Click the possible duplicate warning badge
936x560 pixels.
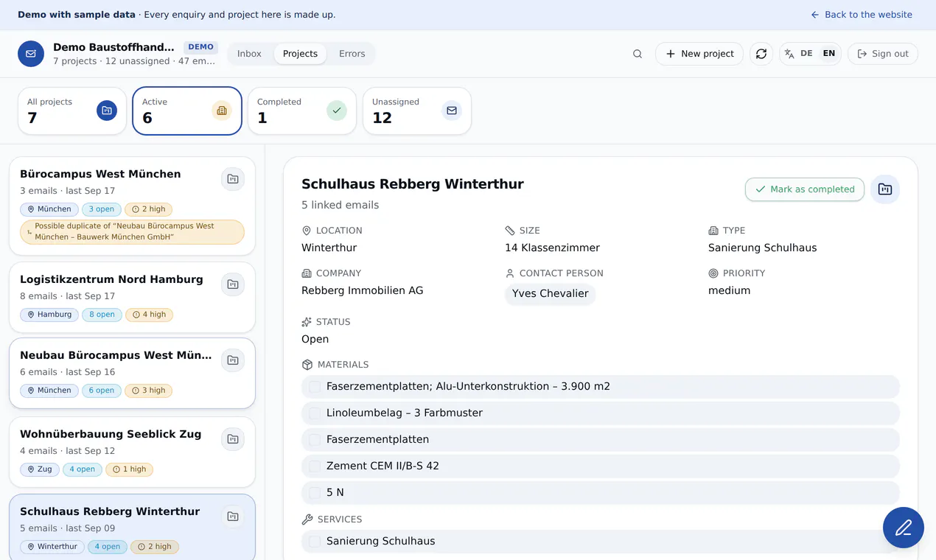click(x=132, y=232)
